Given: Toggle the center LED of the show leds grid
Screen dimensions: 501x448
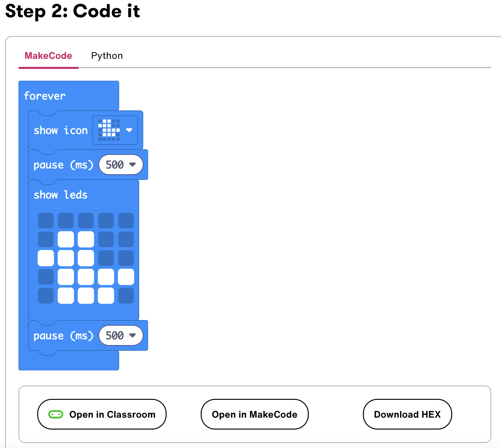Looking at the screenshot, I should (86, 258).
